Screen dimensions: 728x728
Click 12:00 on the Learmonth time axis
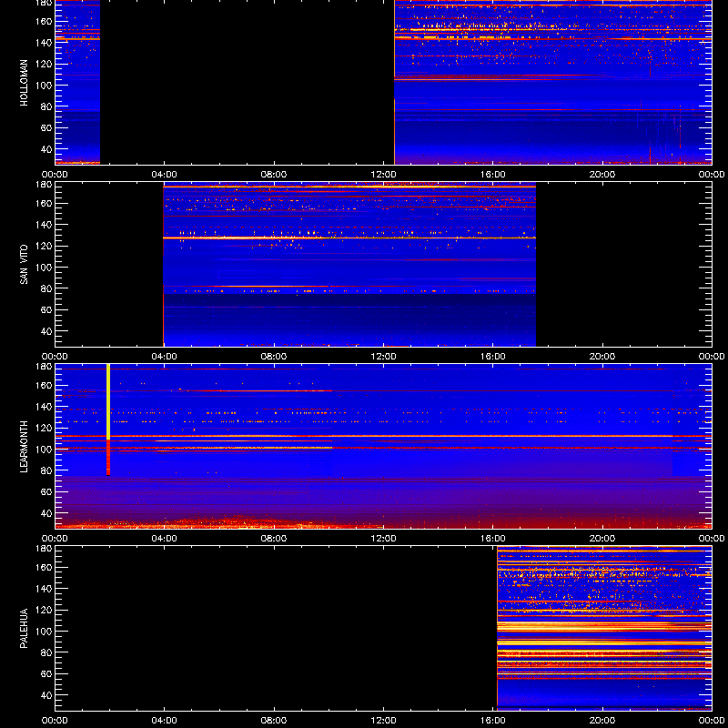click(383, 539)
